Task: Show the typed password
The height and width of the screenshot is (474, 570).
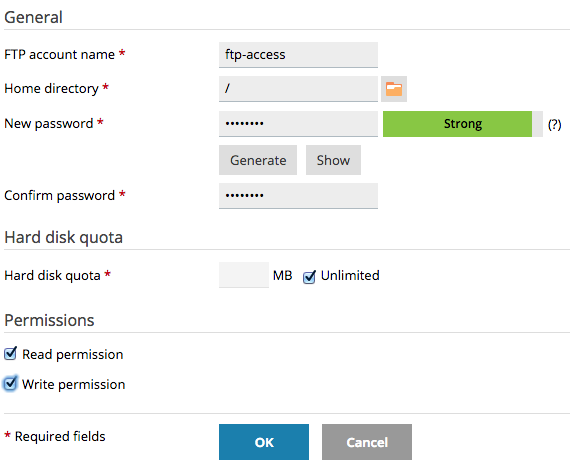Action: (333, 160)
